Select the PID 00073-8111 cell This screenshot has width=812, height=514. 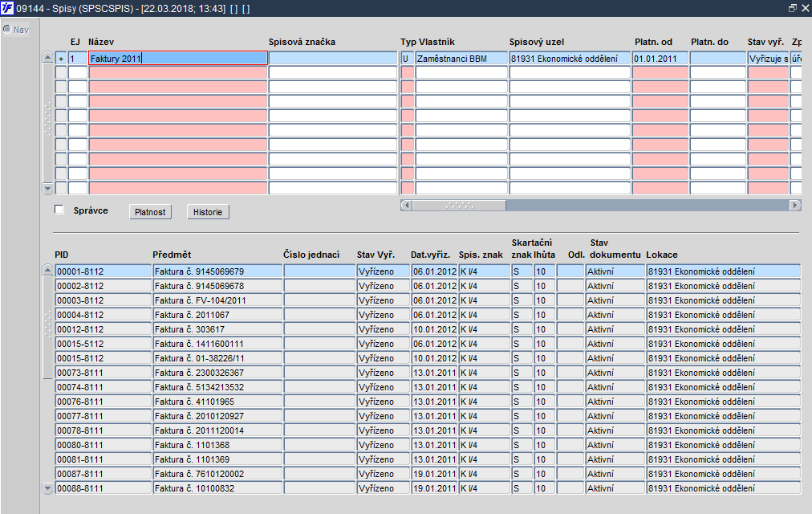coord(104,373)
